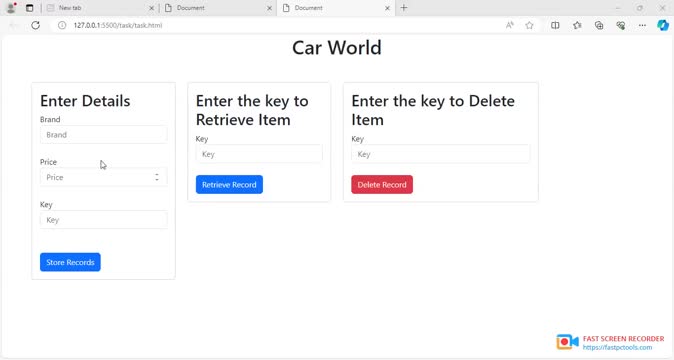Click Price field stepper arrows

pos(157,177)
